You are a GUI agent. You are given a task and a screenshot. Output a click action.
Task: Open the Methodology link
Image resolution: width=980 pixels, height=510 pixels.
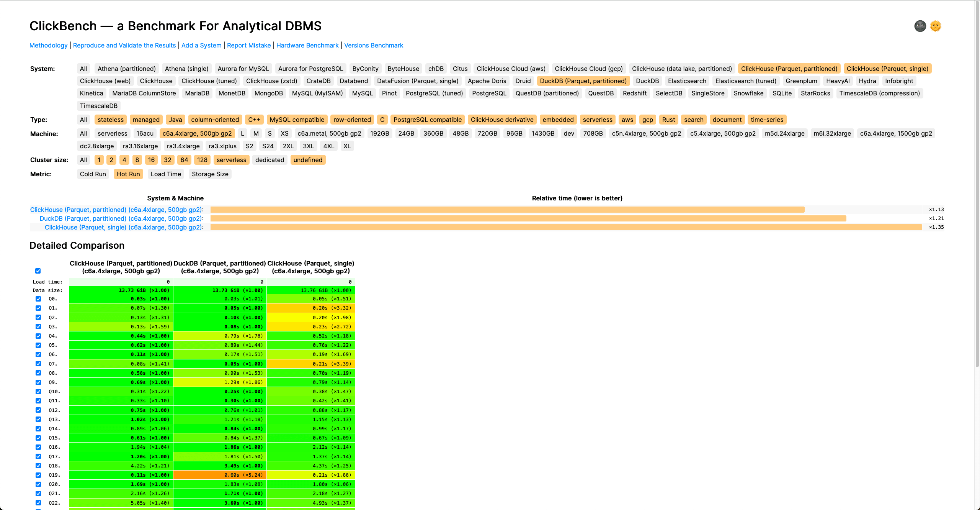pos(48,45)
